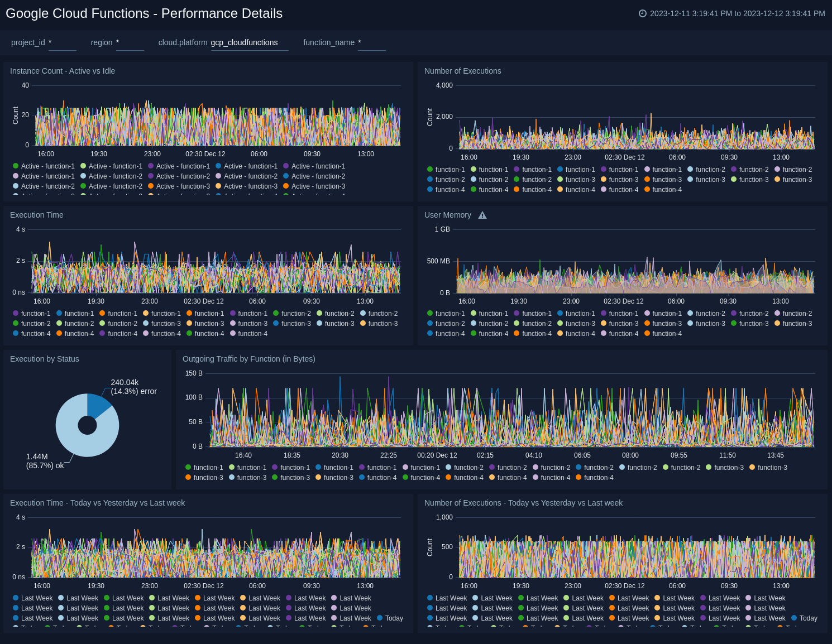Toggle dark green function-1 in Outgoing Traffic legend

tap(204, 468)
